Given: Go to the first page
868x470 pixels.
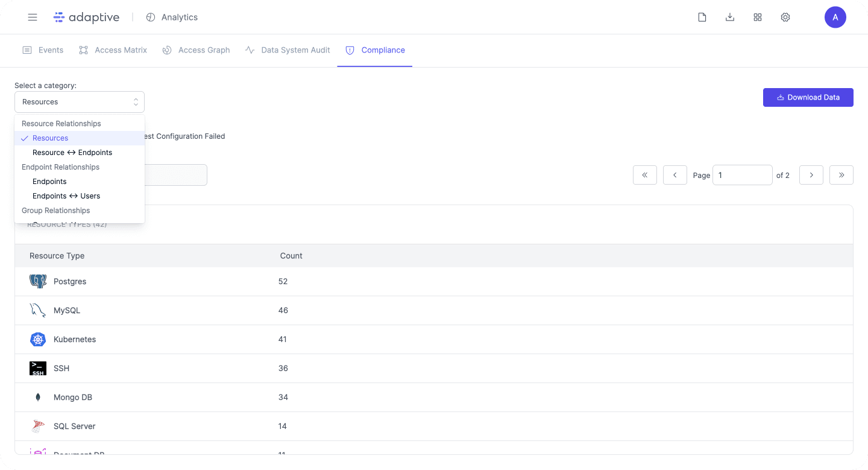Looking at the screenshot, I should click(x=645, y=175).
